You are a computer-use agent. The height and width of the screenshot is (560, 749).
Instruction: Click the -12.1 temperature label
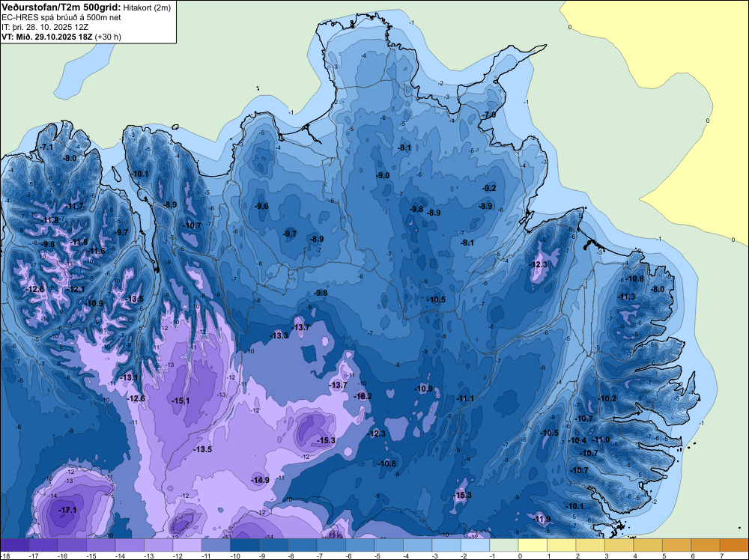coord(76,289)
